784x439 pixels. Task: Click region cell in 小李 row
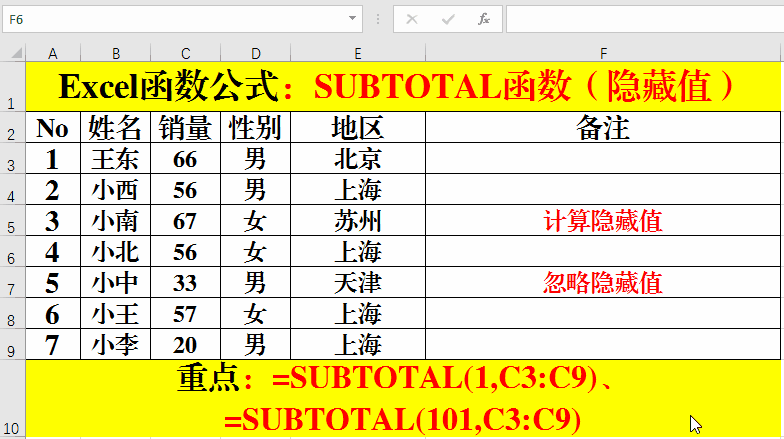[x=358, y=344]
